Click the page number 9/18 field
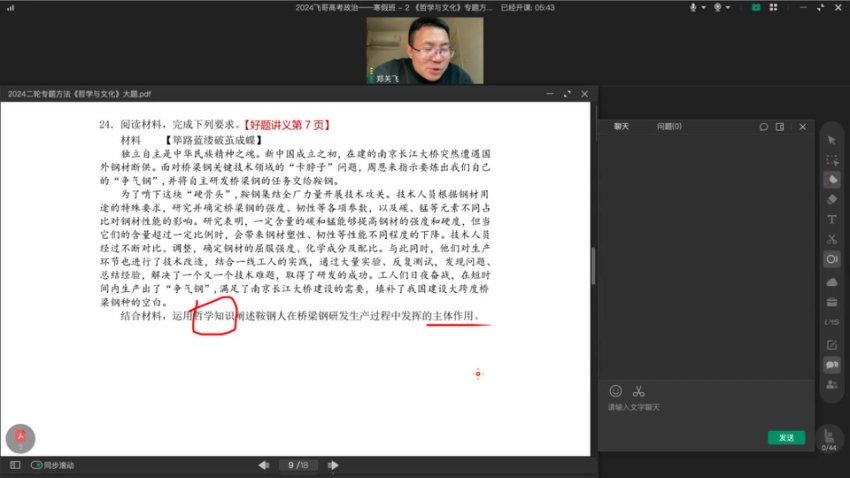The width and height of the screenshot is (850, 478). [x=298, y=465]
